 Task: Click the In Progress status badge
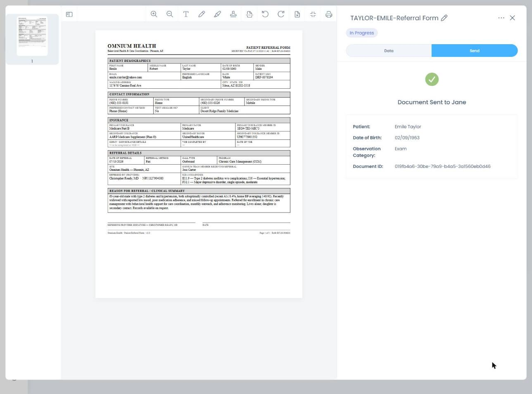coord(362,33)
